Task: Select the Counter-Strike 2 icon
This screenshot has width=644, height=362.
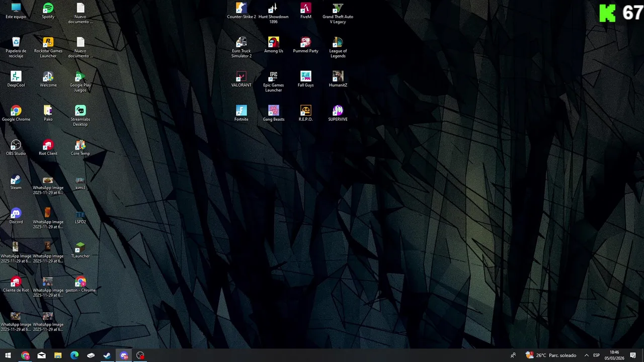Action: click(x=242, y=11)
